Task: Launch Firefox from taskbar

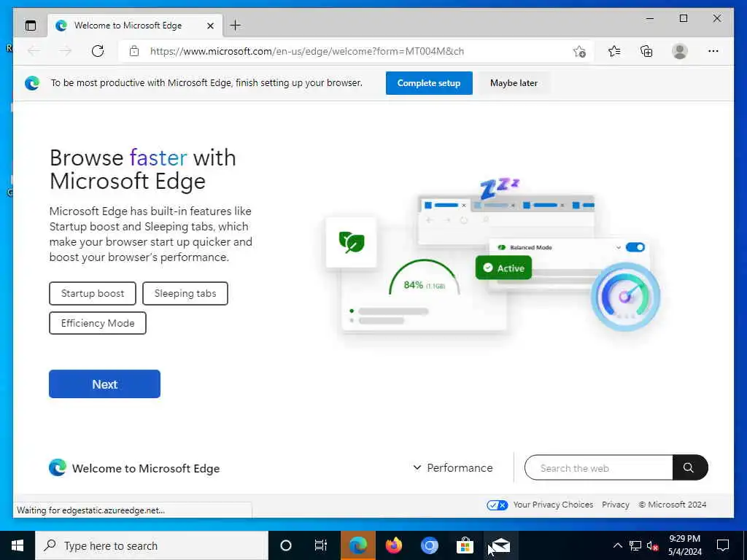Action: point(393,545)
